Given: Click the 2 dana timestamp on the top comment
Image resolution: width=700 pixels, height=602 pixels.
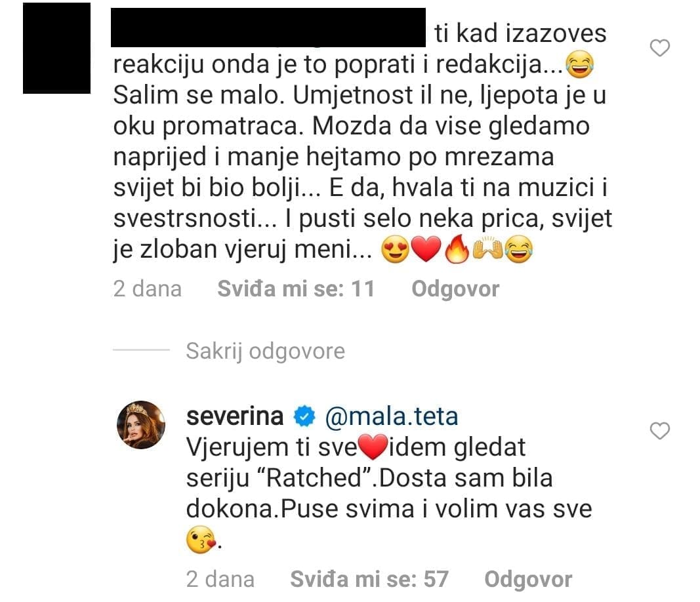Looking at the screenshot, I should point(148,289).
